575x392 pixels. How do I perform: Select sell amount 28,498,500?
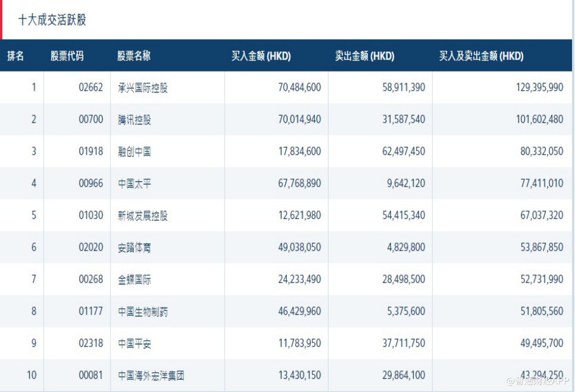tap(404, 279)
